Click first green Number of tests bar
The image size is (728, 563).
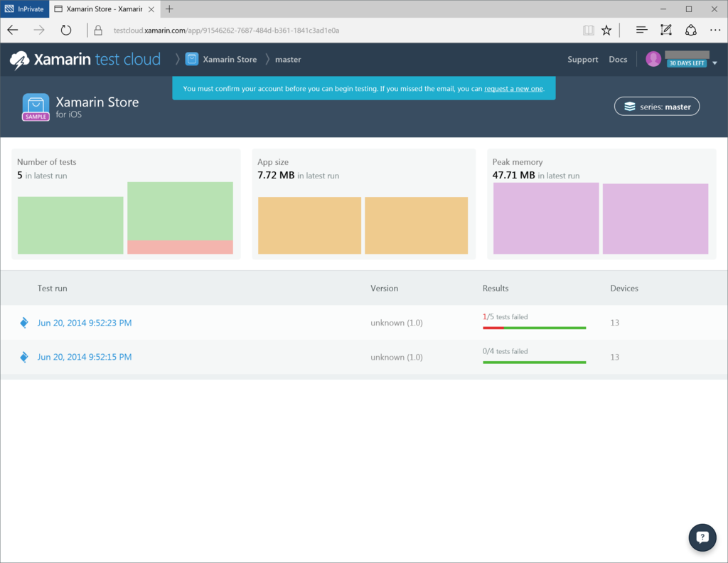point(70,225)
